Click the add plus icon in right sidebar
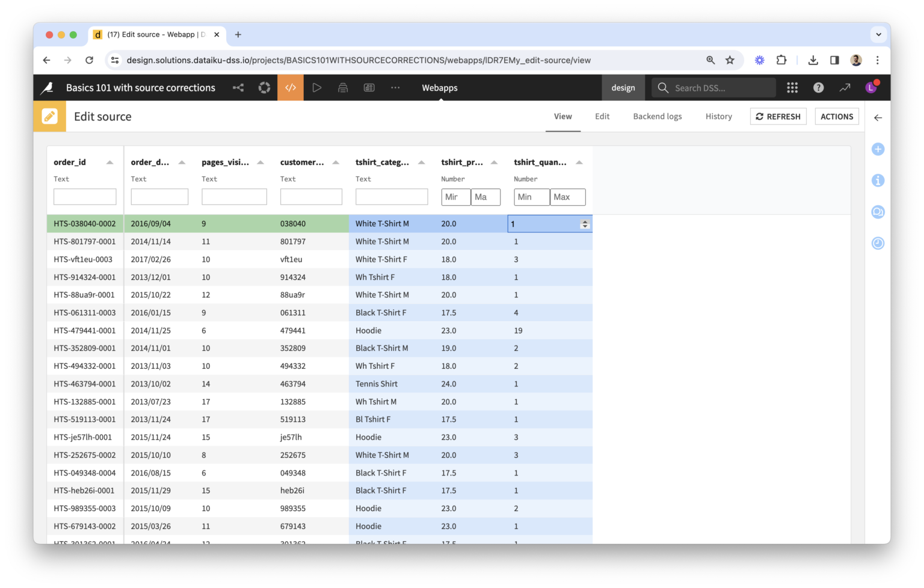924x588 pixels. (878, 149)
